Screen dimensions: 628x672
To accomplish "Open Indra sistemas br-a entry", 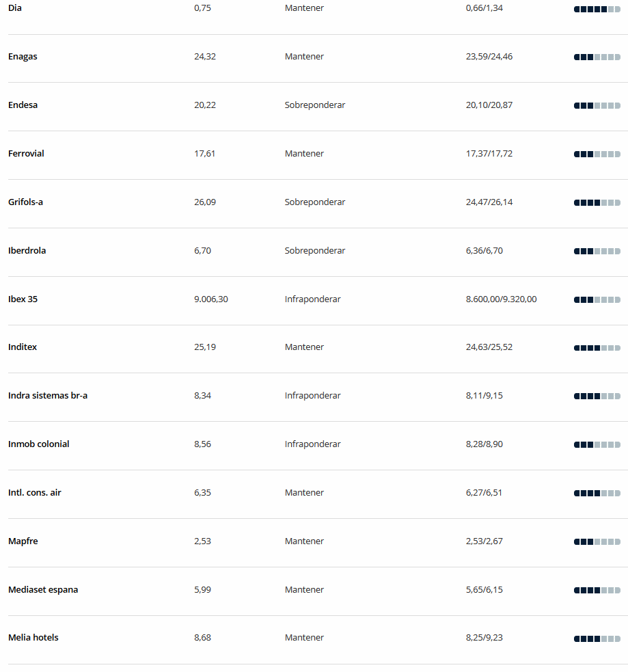I will tap(48, 396).
